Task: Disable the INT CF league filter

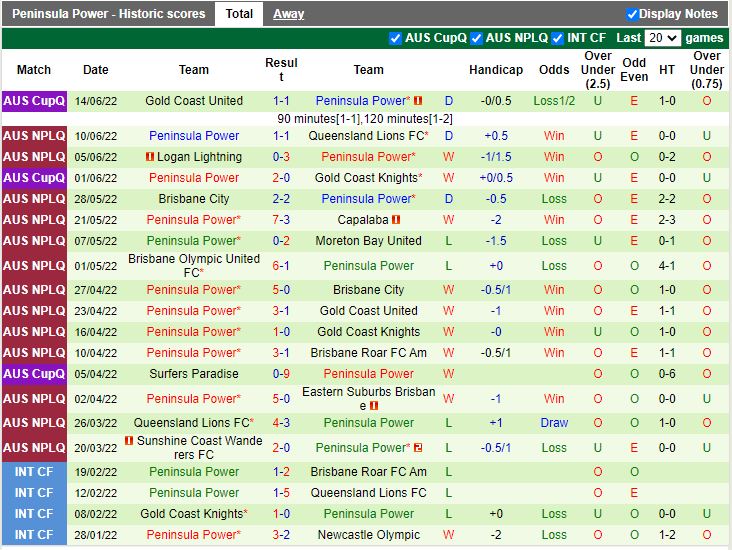Action: tap(558, 38)
